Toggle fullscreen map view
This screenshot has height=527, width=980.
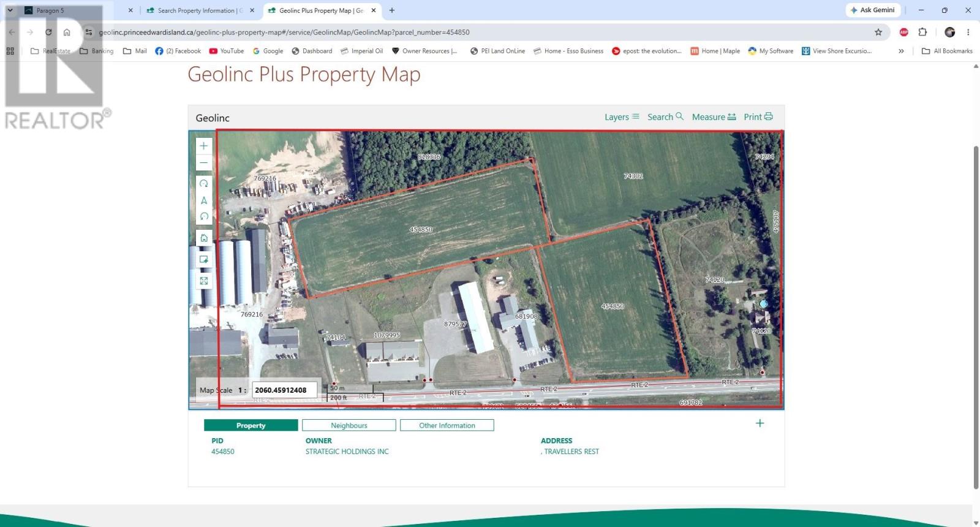(x=204, y=281)
